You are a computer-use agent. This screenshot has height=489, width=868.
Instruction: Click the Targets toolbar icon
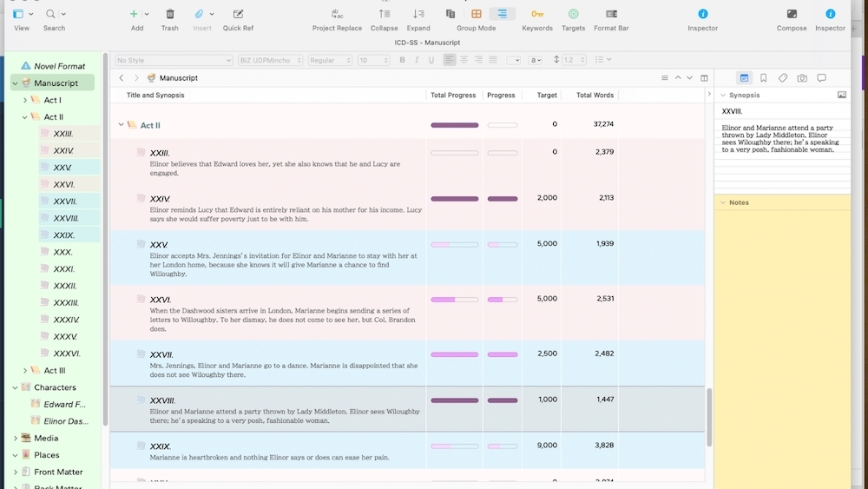click(x=573, y=14)
